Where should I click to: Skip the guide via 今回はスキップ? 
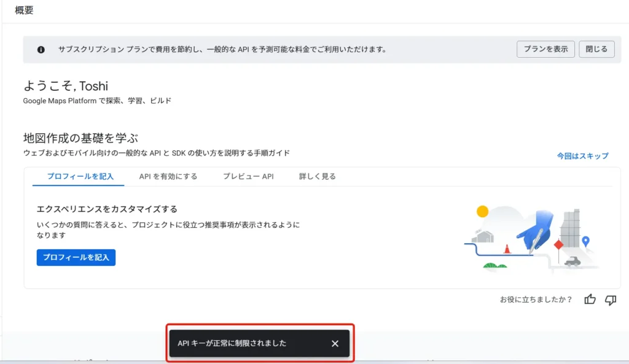click(x=582, y=156)
